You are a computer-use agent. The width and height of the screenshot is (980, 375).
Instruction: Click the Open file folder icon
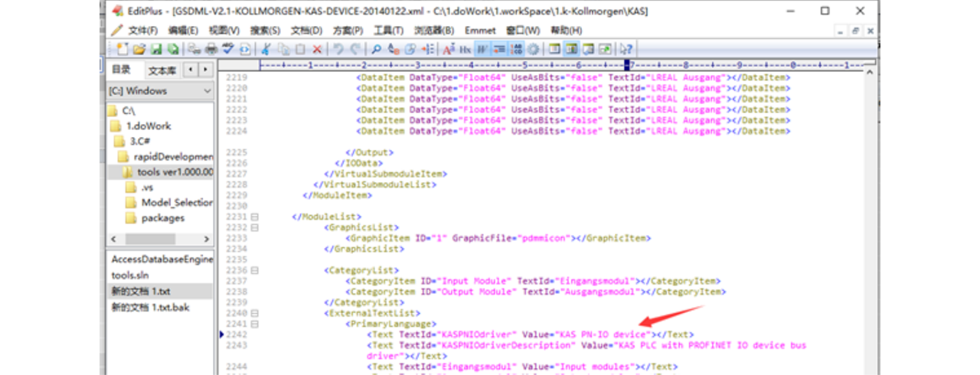pyautogui.click(x=139, y=49)
